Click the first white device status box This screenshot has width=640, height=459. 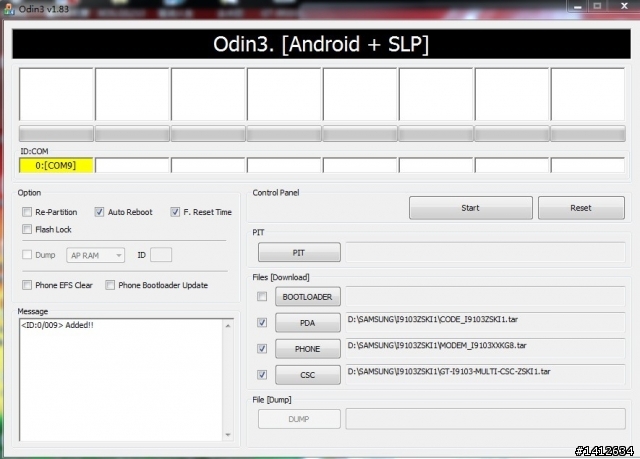[56, 94]
